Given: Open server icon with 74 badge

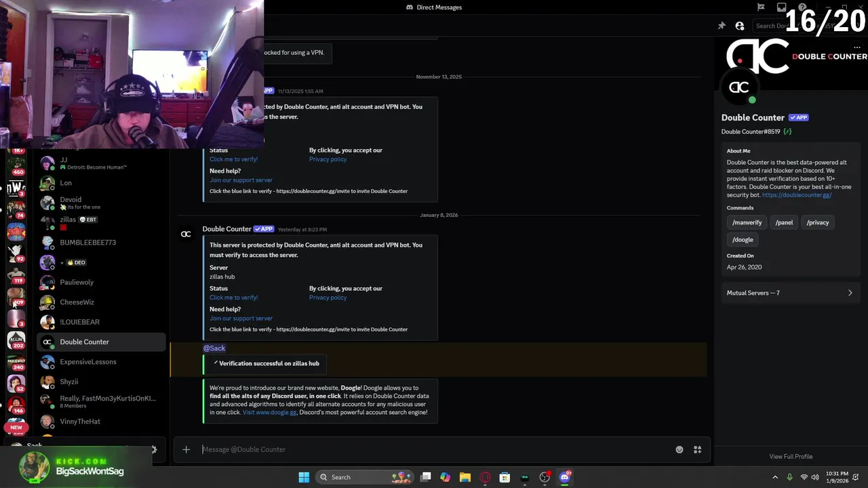Looking at the screenshot, I should click(16, 209).
